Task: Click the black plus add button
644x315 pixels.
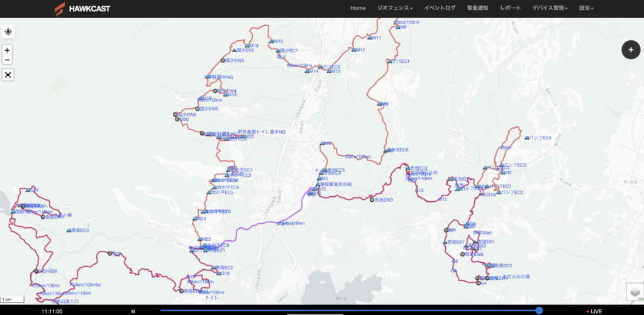Action: coord(630,50)
